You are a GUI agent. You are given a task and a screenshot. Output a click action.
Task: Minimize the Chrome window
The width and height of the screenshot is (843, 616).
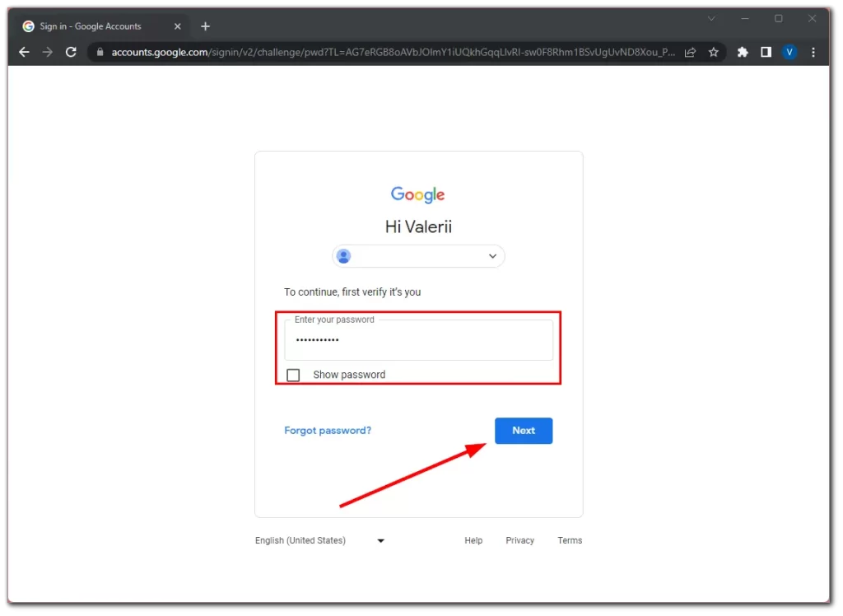(x=744, y=18)
